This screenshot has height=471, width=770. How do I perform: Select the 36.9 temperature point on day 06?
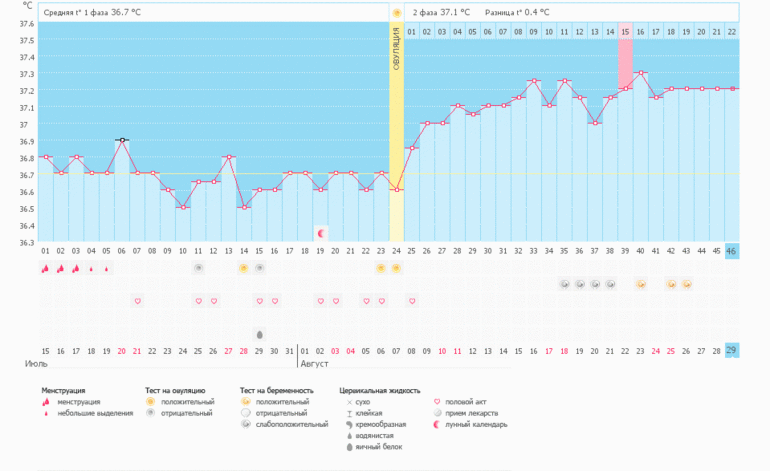click(122, 140)
